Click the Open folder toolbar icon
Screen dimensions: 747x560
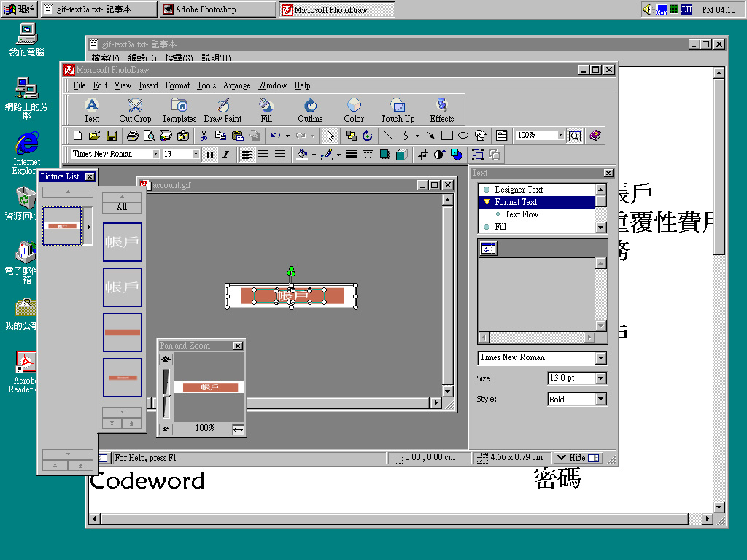(94, 136)
